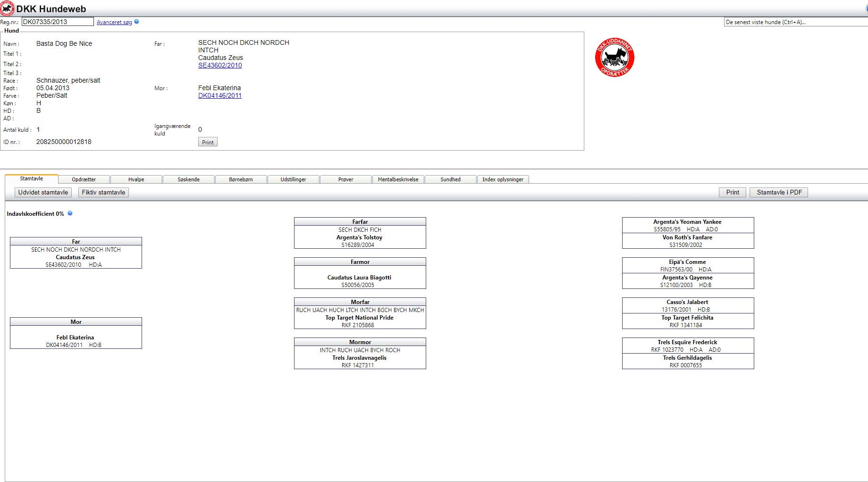Click the DKK-uddannet opdrætter badge

[x=615, y=58]
